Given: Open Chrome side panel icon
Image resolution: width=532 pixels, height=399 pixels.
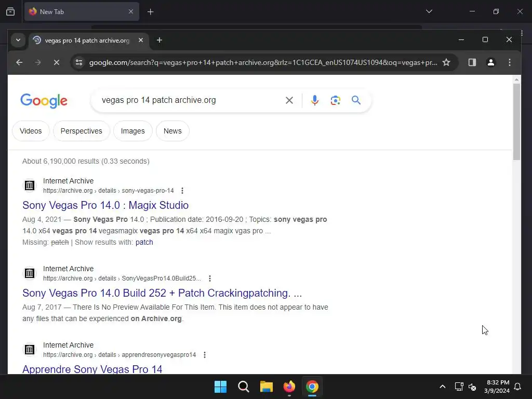Looking at the screenshot, I should (472, 62).
